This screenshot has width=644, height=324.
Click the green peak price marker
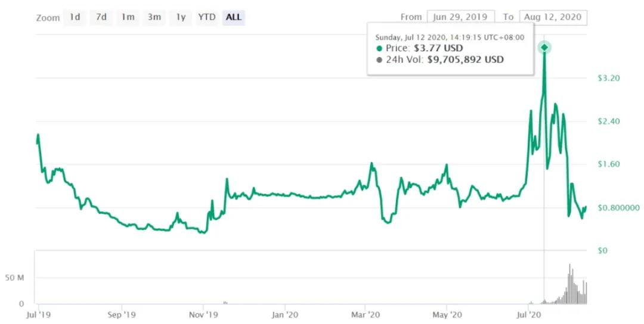coord(544,48)
